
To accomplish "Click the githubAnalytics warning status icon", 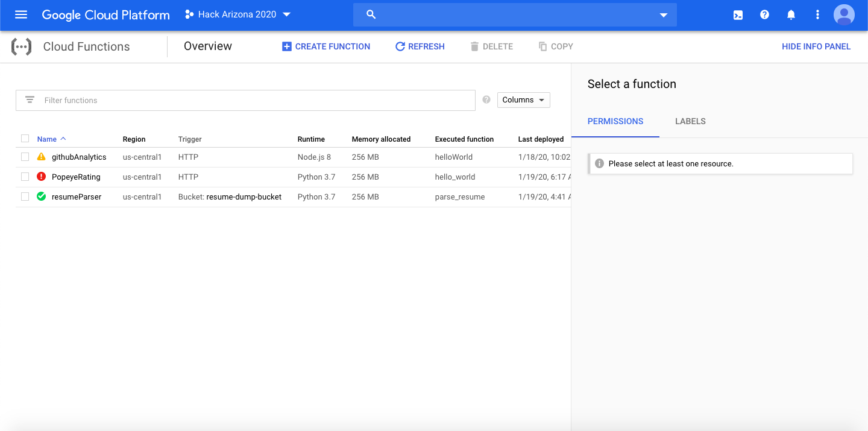I will coord(41,157).
